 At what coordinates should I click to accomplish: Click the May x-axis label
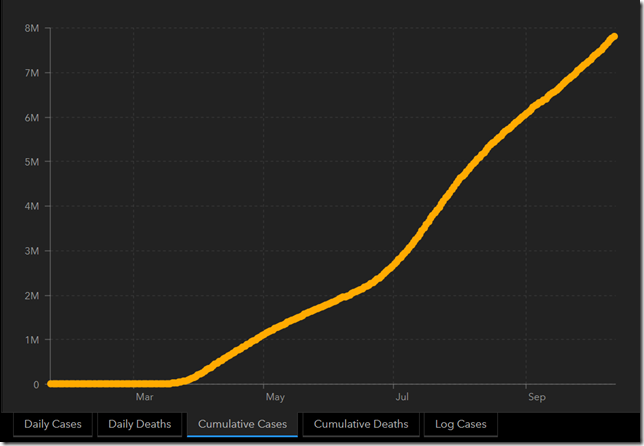point(275,397)
